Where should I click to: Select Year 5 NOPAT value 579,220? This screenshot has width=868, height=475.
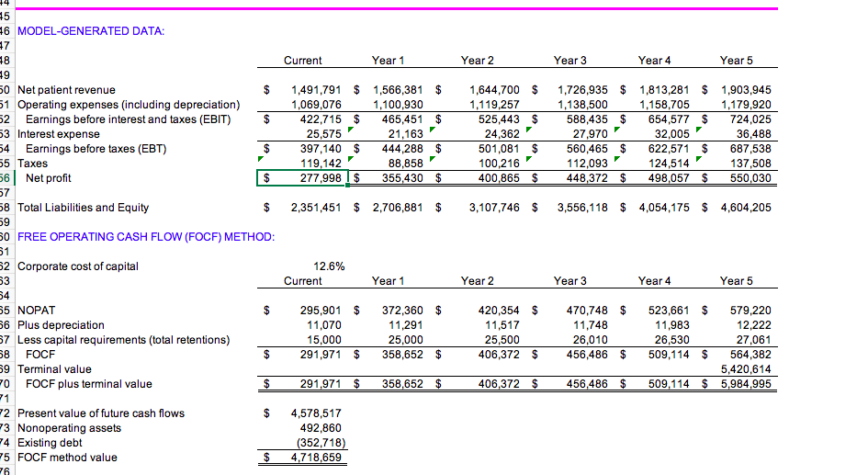pos(750,310)
